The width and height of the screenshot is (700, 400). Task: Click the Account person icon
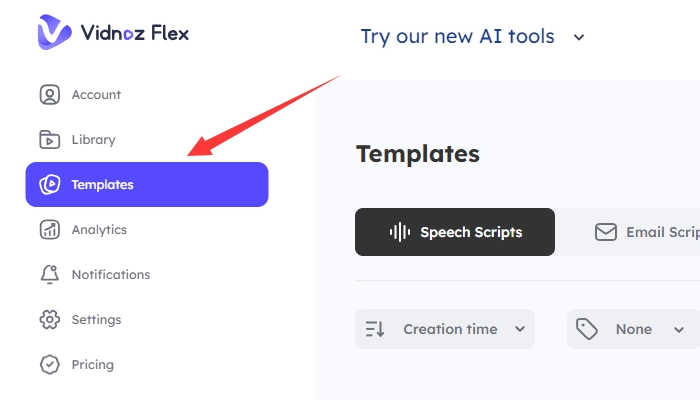tap(49, 95)
